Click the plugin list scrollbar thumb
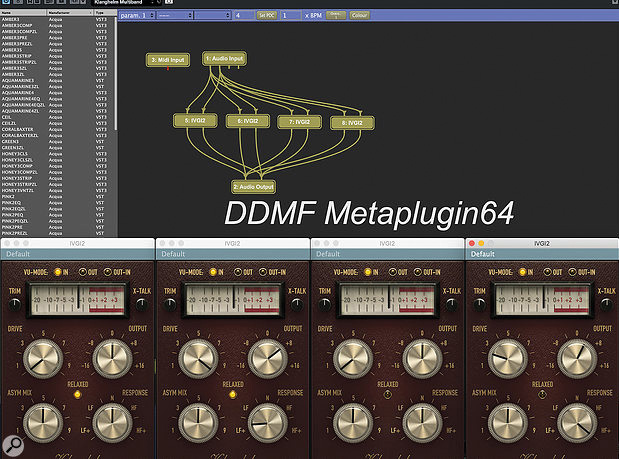The height and width of the screenshot is (459, 619). coord(116,73)
